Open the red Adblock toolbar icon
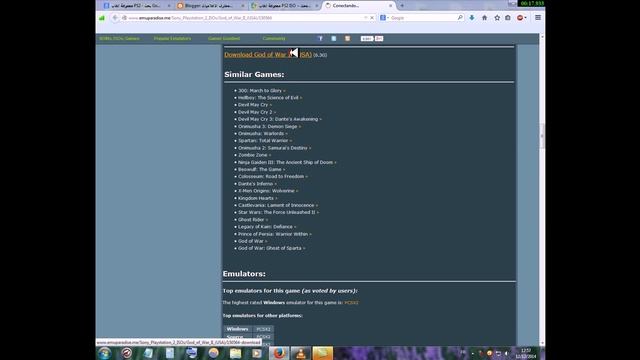Viewport: 640px width, 360px height. pos(520,18)
